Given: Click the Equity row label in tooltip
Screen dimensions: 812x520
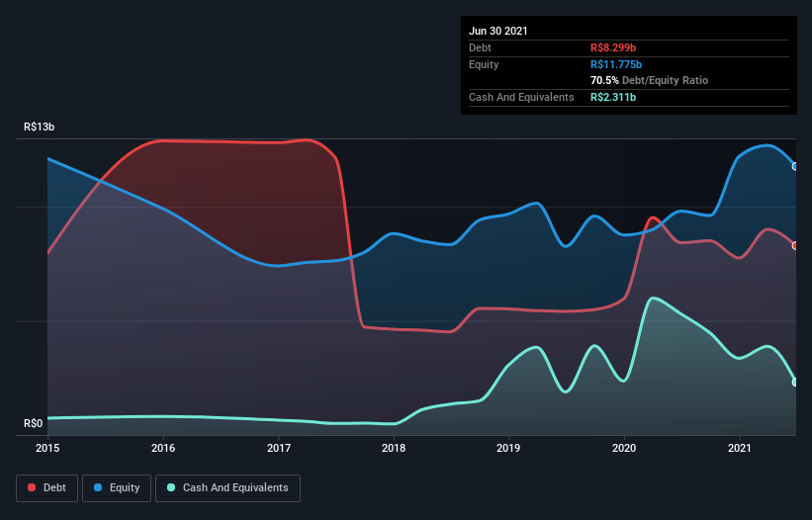Looking at the screenshot, I should click(484, 64).
